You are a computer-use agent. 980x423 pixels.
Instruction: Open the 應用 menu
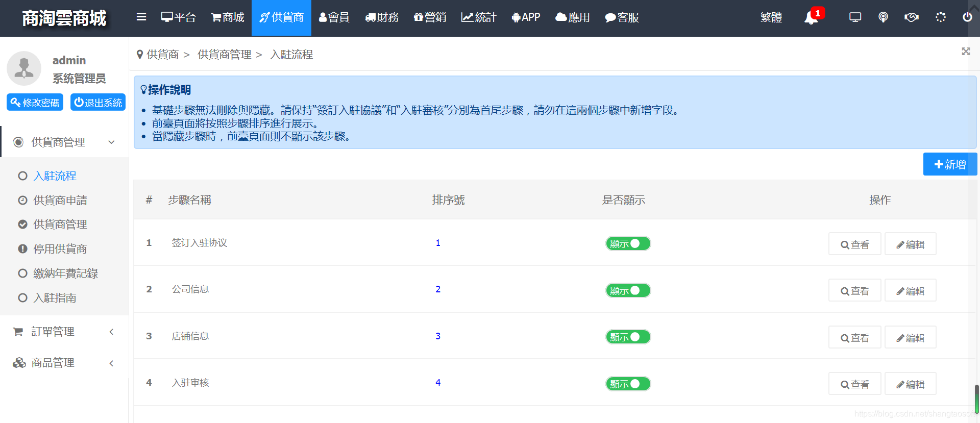573,17
